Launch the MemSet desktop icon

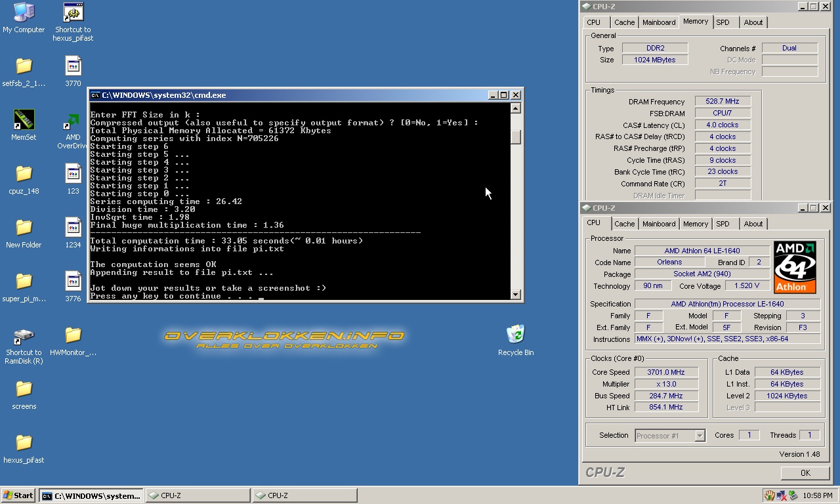[x=24, y=119]
